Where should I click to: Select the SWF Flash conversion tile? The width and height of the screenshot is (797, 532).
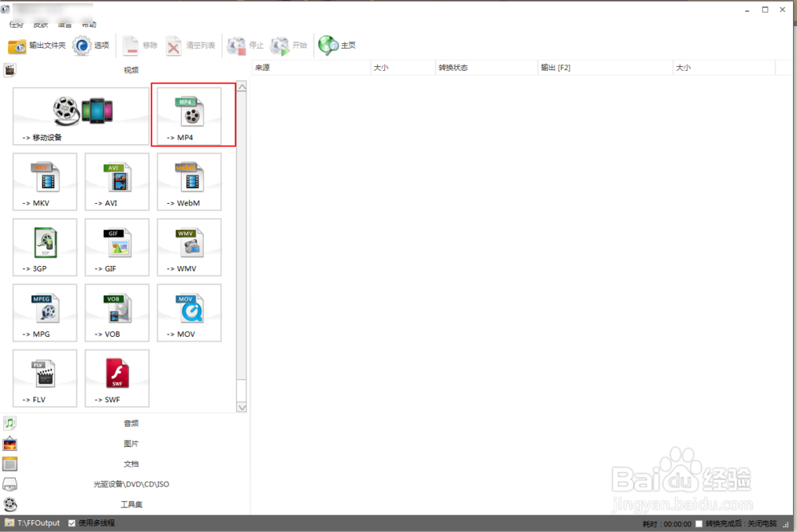click(x=117, y=378)
